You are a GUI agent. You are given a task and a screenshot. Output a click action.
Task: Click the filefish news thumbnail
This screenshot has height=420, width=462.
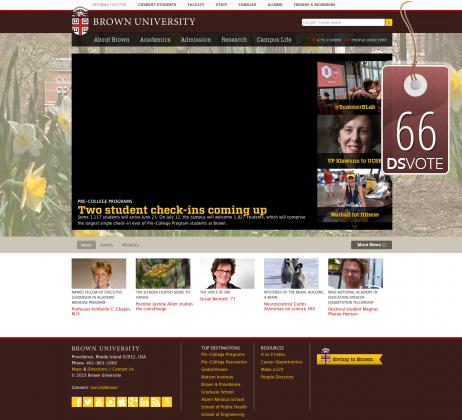click(x=163, y=273)
